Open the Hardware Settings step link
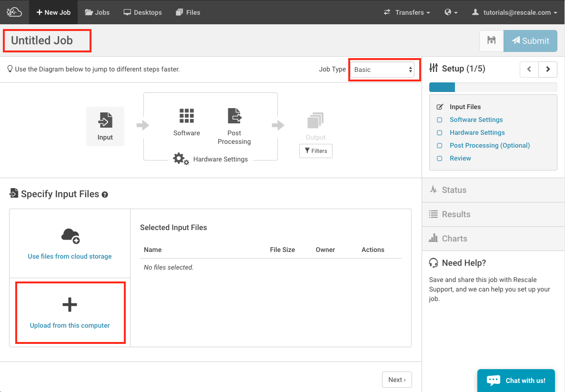Image resolution: width=565 pixels, height=392 pixels. pos(477,132)
